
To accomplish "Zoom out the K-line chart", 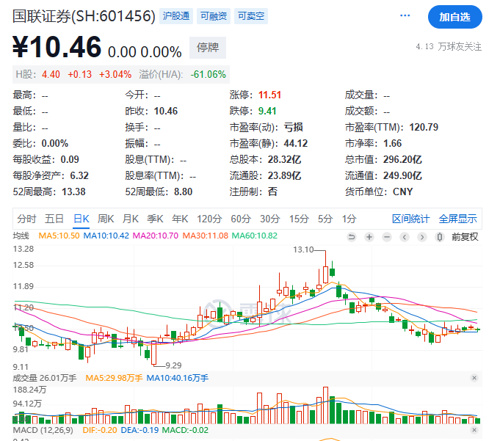I will [387, 237].
